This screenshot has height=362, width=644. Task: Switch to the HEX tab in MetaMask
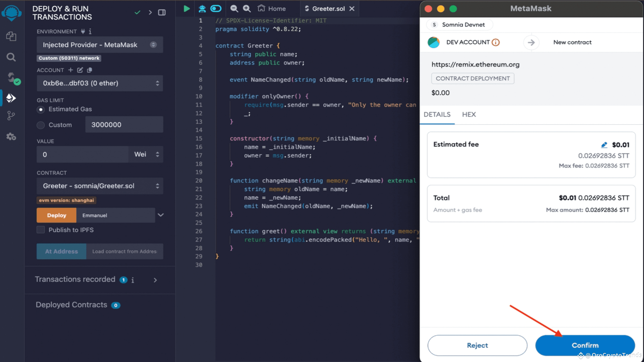click(x=469, y=115)
